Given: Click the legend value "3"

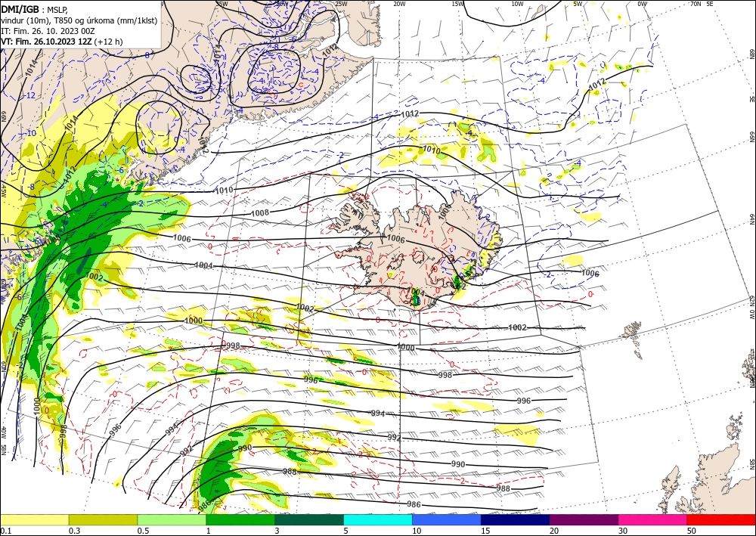Looking at the screenshot, I should (277, 531).
